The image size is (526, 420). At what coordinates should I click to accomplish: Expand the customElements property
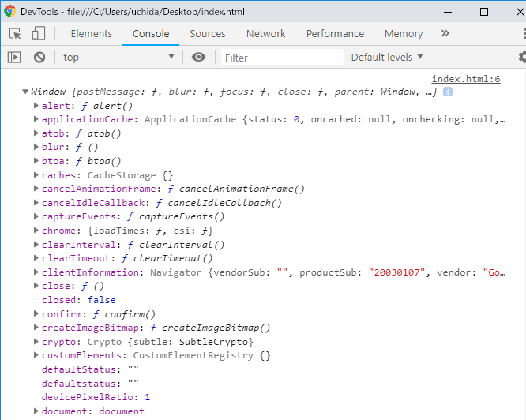point(36,355)
